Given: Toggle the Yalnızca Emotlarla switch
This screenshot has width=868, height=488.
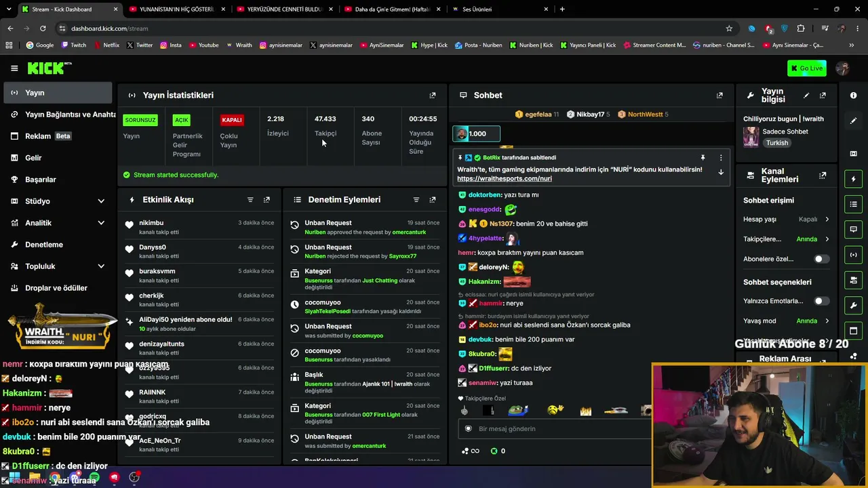Looking at the screenshot, I should tap(821, 301).
